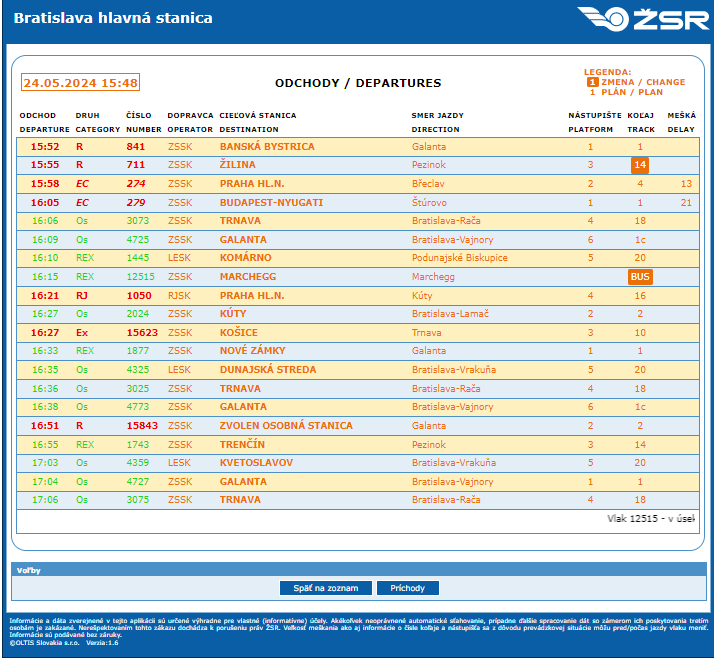Click the Bratislava hlavná stanica title
The image size is (714, 662).
pyautogui.click(x=112, y=19)
